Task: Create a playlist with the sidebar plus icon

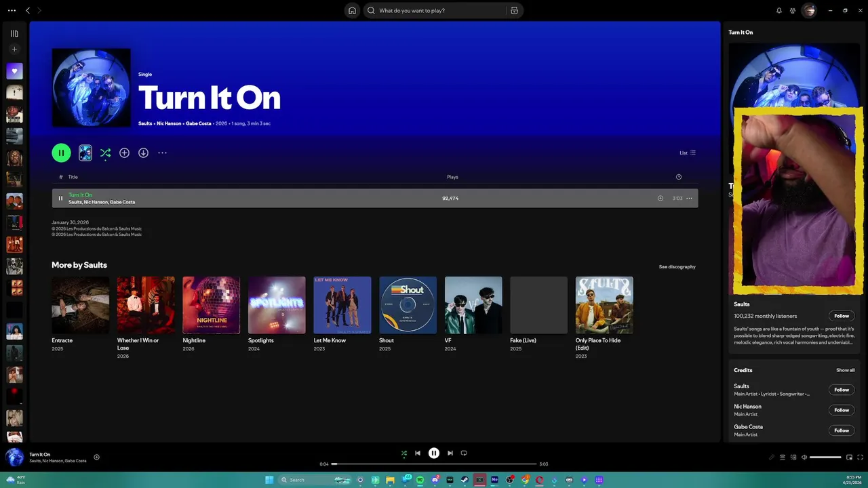Action: click(x=14, y=49)
